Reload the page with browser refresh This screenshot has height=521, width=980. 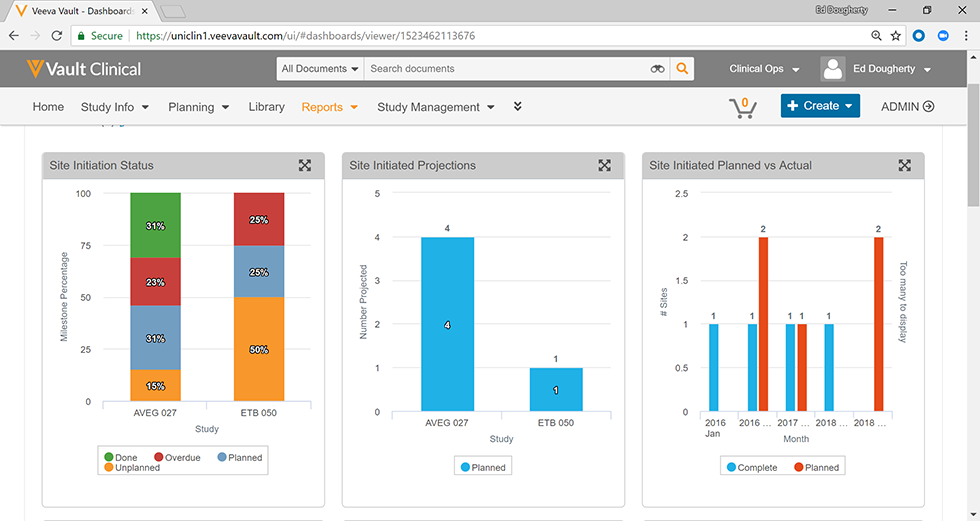tap(57, 36)
